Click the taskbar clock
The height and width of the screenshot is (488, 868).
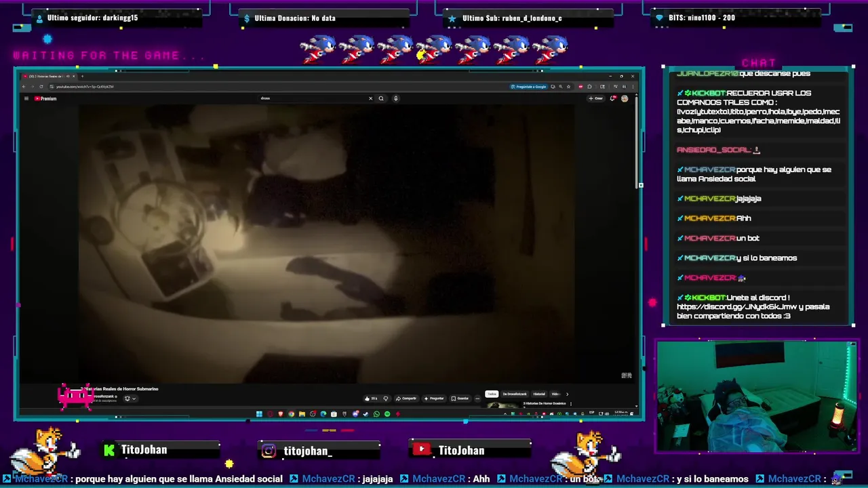coord(620,413)
